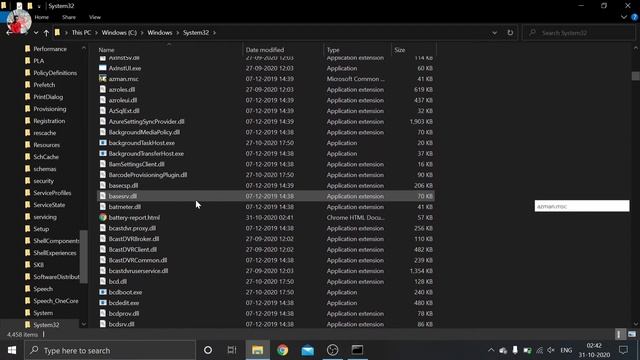Screen dimensions: 640x360
Task: Open the Share ribbon tab
Action: coord(69,17)
